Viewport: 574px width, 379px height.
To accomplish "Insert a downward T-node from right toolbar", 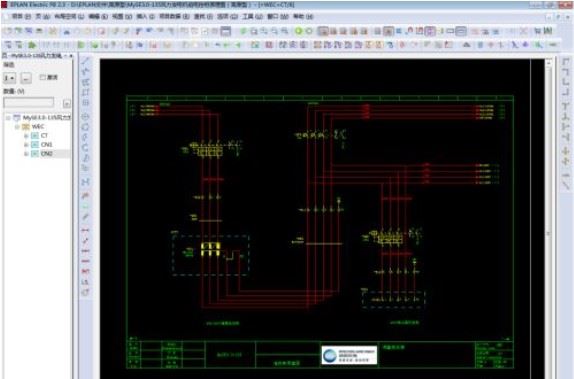I will (566, 106).
